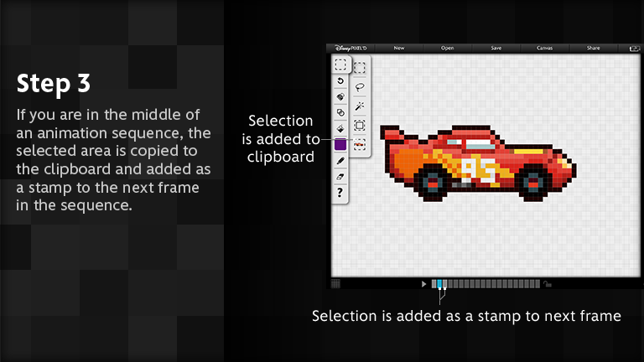Screen dimensions: 644x362
Task: Select the eraser tool
Action: pyautogui.click(x=340, y=177)
